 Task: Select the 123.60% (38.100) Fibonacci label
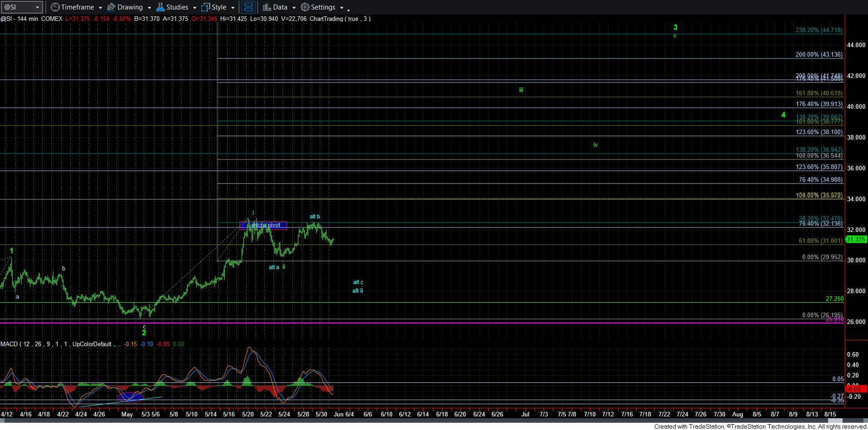click(819, 132)
